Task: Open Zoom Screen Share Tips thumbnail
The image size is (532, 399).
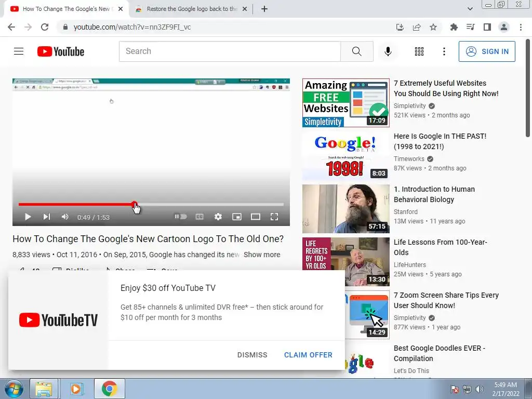Action: pyautogui.click(x=367, y=314)
